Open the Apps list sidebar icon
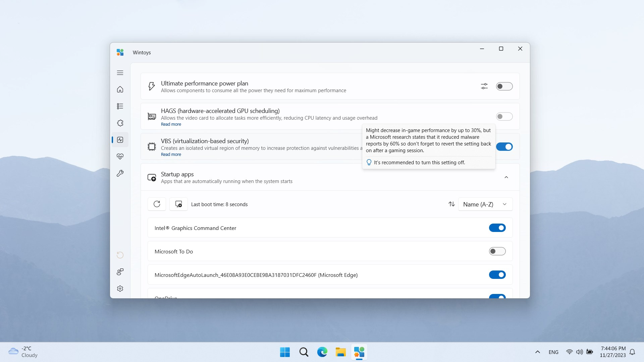 pos(120,106)
